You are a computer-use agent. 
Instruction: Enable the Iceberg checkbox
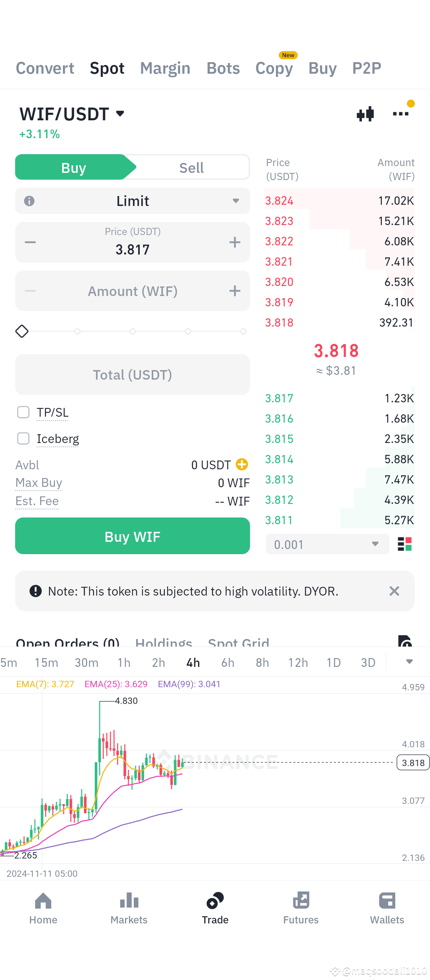click(x=23, y=439)
